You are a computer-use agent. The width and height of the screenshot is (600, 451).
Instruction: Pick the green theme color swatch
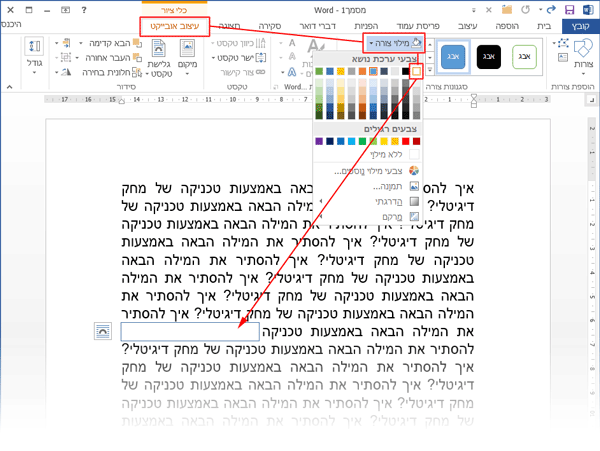pos(319,71)
